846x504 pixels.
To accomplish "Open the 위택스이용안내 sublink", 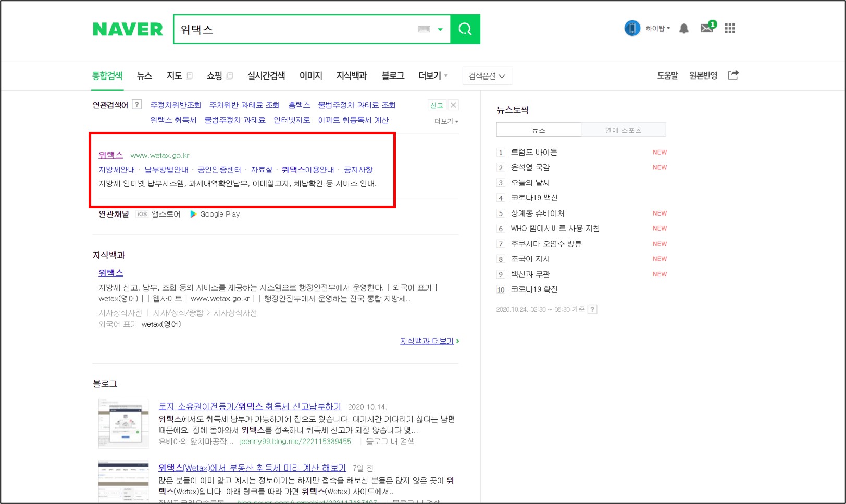I will point(308,170).
